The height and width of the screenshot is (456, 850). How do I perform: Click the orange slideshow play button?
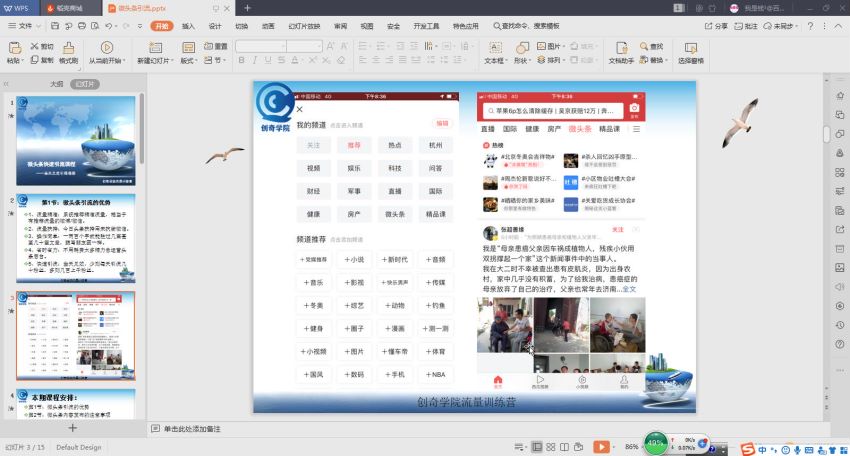[601, 447]
